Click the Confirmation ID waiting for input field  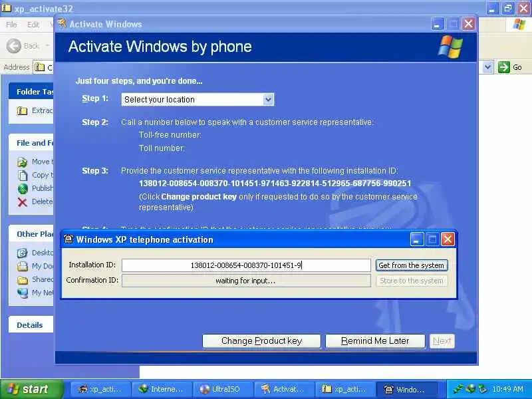click(246, 281)
